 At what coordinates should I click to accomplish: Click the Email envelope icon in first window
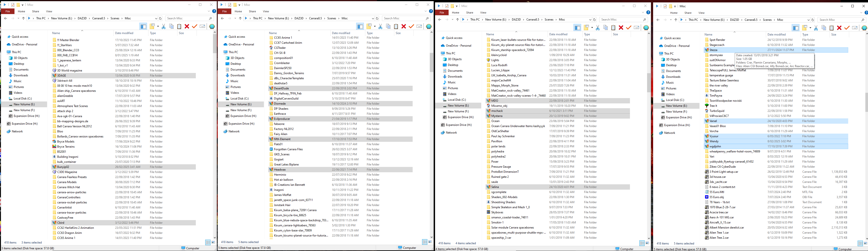[x=203, y=26]
